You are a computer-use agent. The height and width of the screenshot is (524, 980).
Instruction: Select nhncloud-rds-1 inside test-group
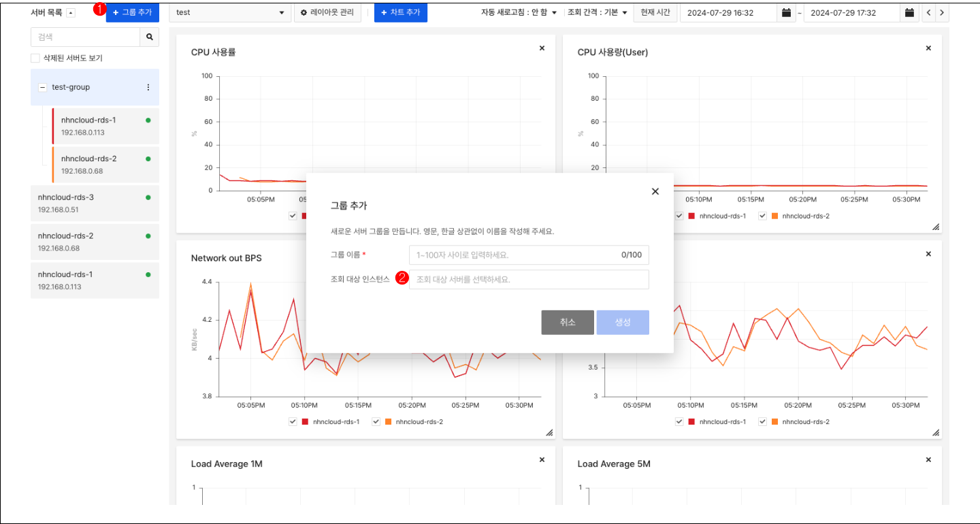click(105, 126)
